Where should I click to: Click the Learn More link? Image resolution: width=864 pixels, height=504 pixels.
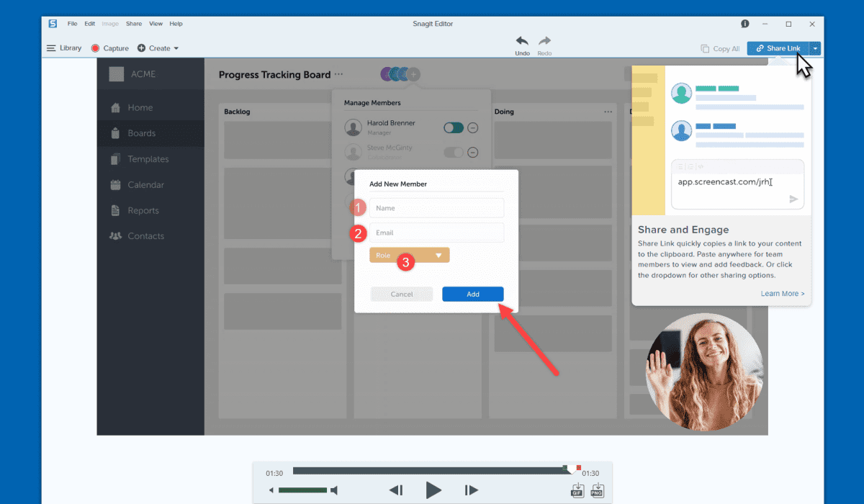pyautogui.click(x=782, y=294)
